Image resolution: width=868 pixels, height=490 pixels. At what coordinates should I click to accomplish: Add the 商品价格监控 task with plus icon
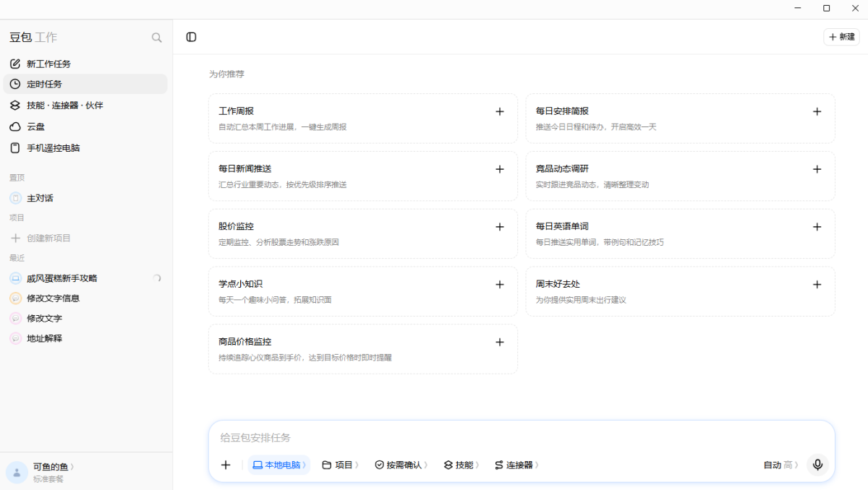click(x=499, y=342)
